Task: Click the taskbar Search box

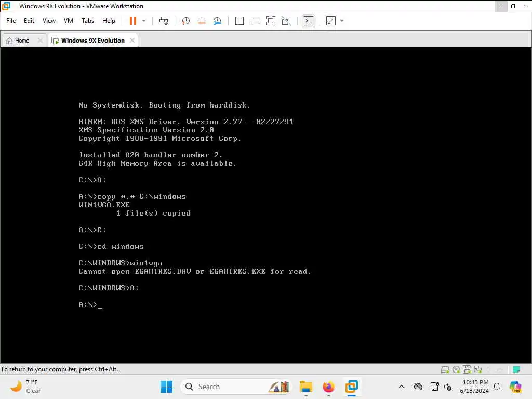Action: (x=236, y=387)
